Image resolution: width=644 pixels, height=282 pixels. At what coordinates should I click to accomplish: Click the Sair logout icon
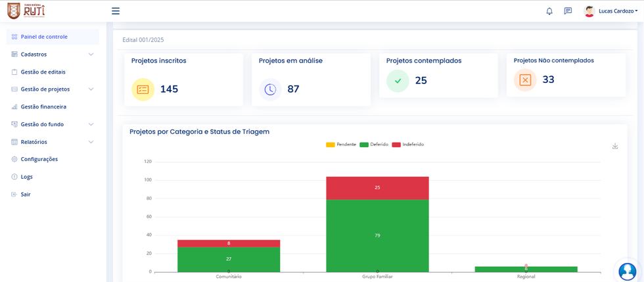pyautogui.click(x=14, y=195)
